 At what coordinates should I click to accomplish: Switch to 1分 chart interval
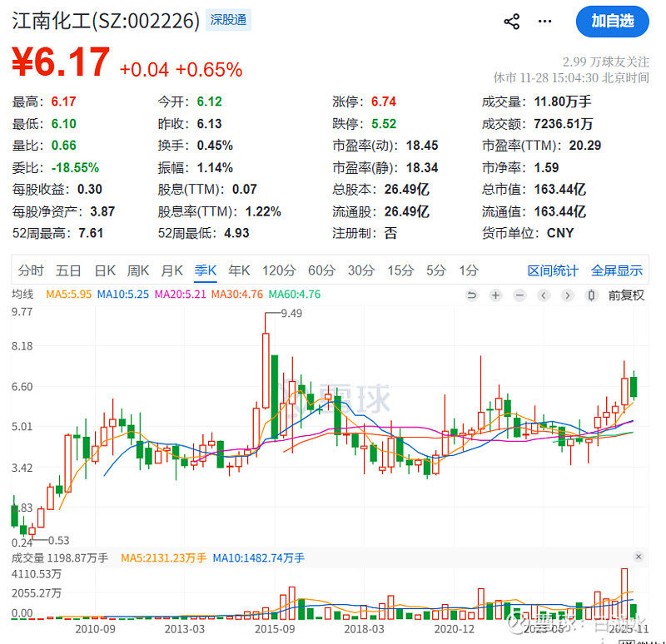click(x=469, y=270)
